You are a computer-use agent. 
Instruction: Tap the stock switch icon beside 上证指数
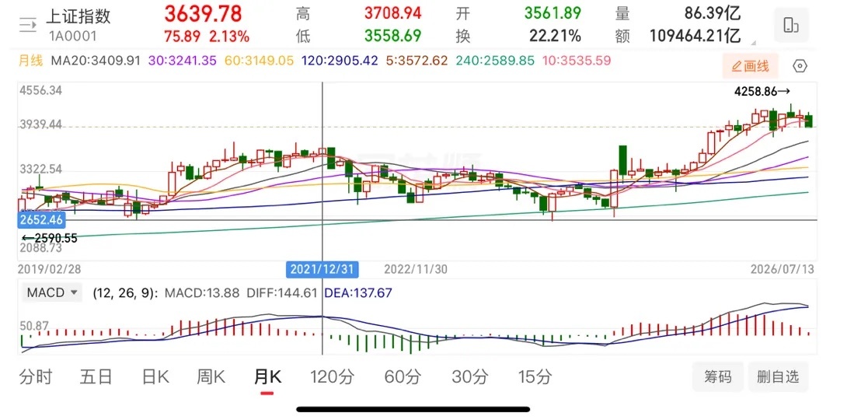point(28,24)
